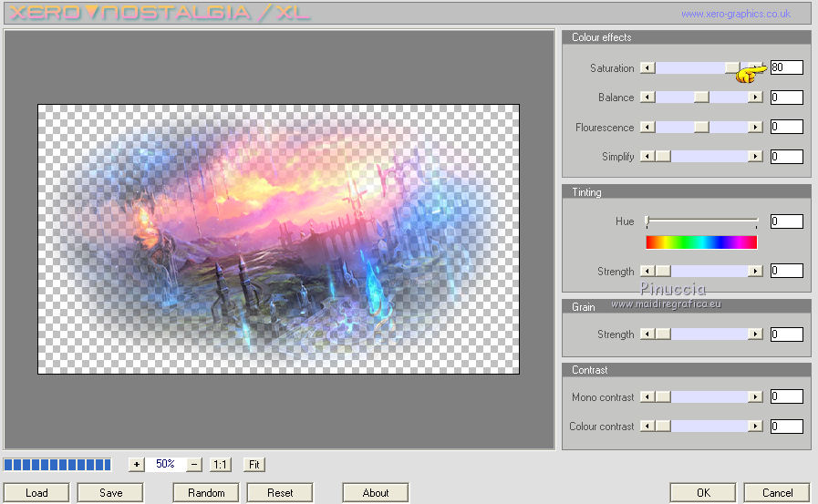Fit the preview with the Fit button
The height and width of the screenshot is (504, 818).
click(x=254, y=464)
